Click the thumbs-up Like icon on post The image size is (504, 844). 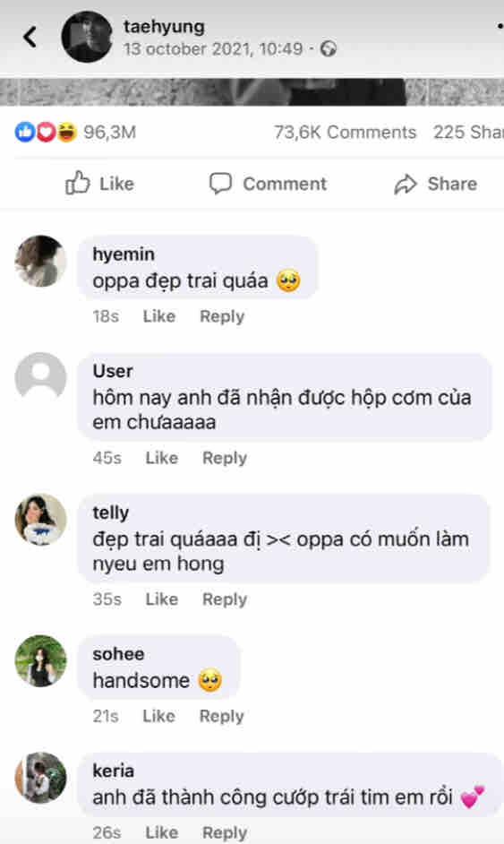tap(78, 183)
